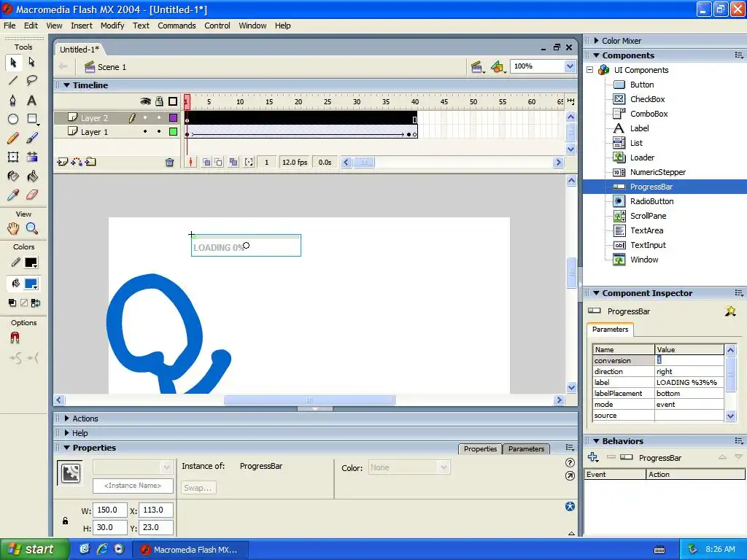Click Macromedia Flash MX taskbar button

point(190,550)
